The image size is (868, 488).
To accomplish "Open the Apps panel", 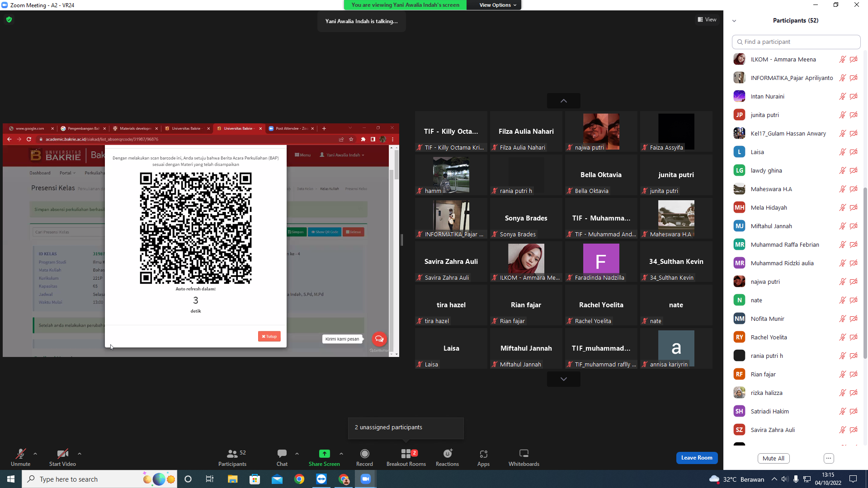I will 483,457.
